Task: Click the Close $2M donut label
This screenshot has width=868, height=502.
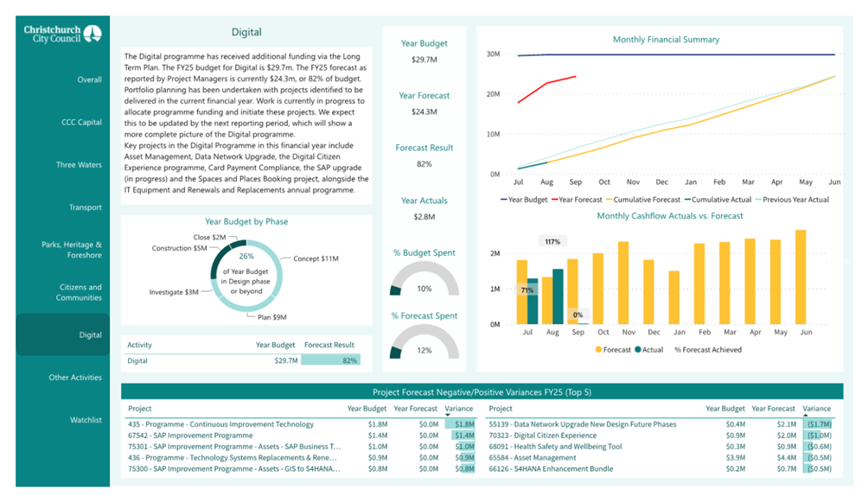Action: pyautogui.click(x=209, y=237)
